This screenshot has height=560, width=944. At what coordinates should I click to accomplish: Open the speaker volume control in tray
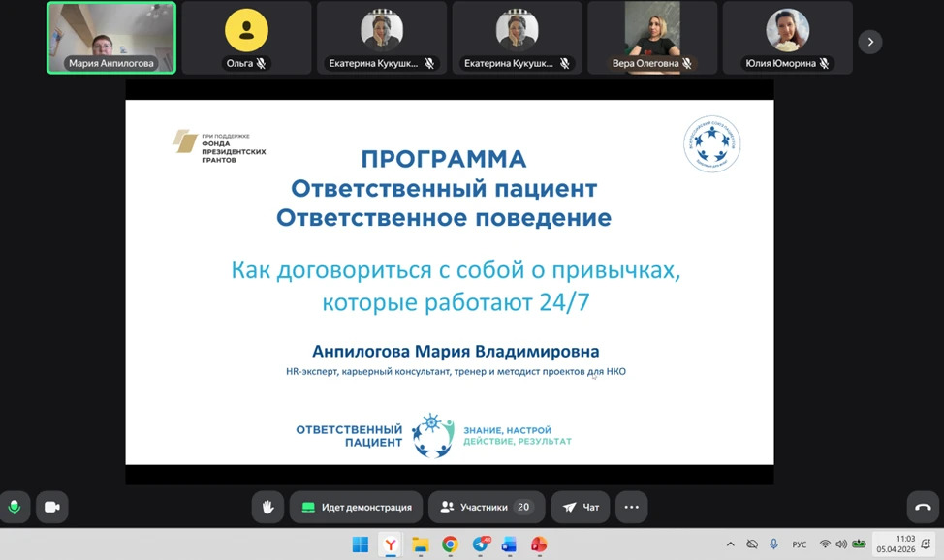coord(842,544)
